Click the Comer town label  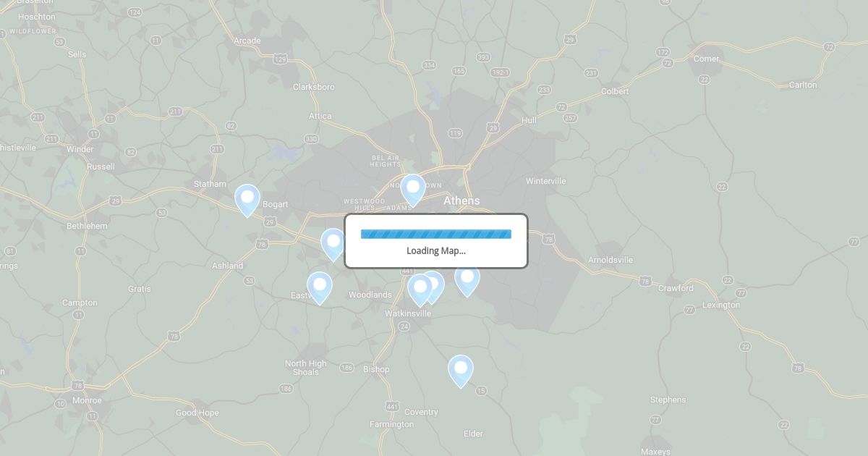point(707,59)
